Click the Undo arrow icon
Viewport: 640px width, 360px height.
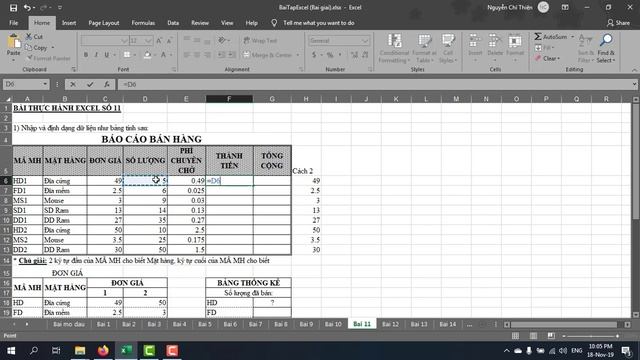click(27, 7)
